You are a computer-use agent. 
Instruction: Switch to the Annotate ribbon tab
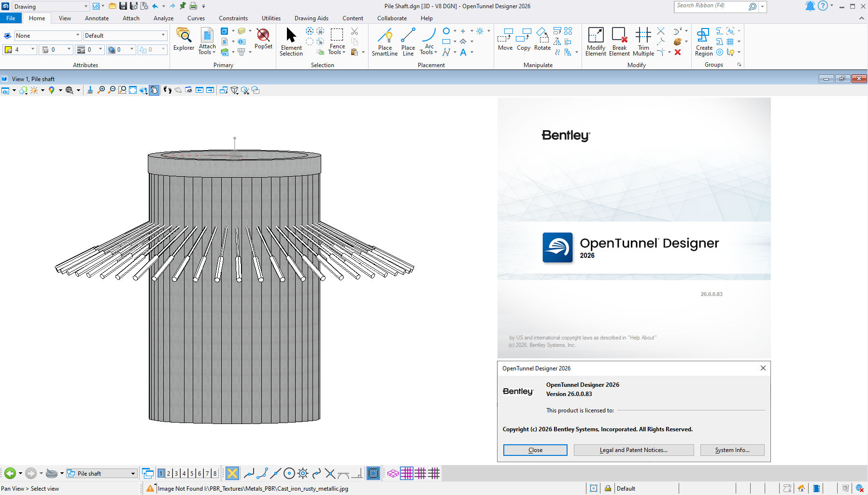click(97, 18)
